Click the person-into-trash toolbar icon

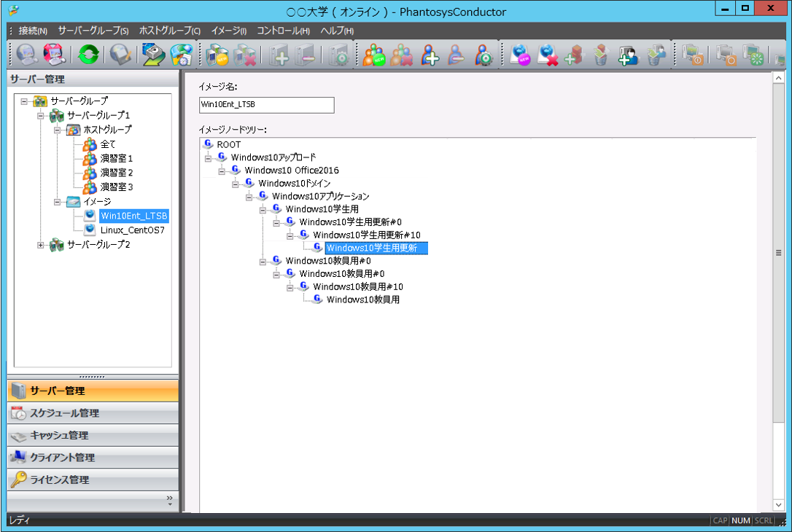click(656, 55)
